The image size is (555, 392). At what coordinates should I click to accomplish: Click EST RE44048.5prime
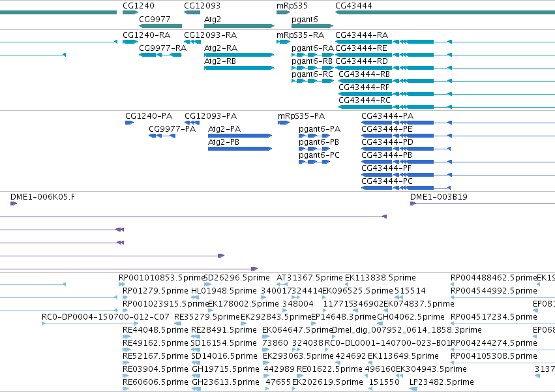pos(127,337)
